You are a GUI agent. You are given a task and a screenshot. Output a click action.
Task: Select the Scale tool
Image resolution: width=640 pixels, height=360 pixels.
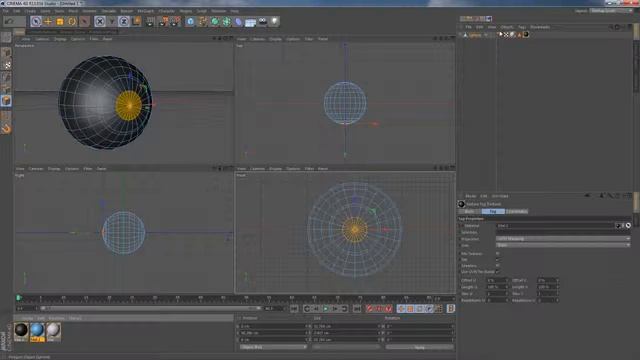click(x=60, y=21)
